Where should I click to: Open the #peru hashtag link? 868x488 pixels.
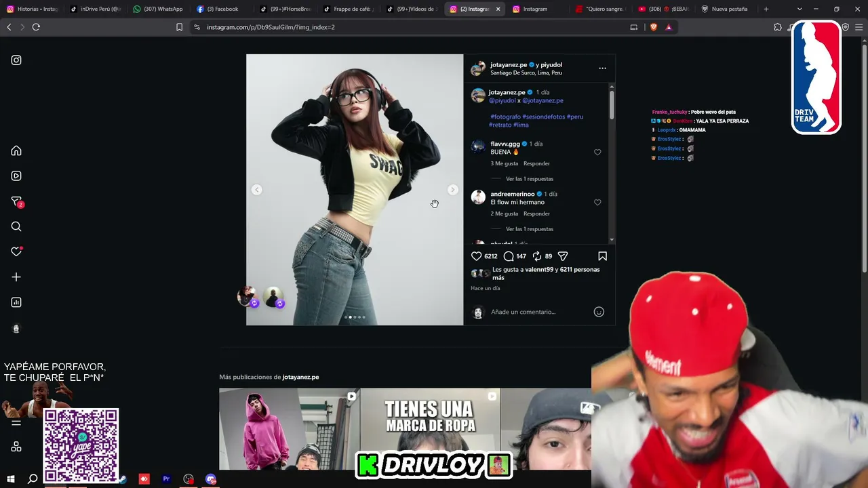tap(575, 117)
